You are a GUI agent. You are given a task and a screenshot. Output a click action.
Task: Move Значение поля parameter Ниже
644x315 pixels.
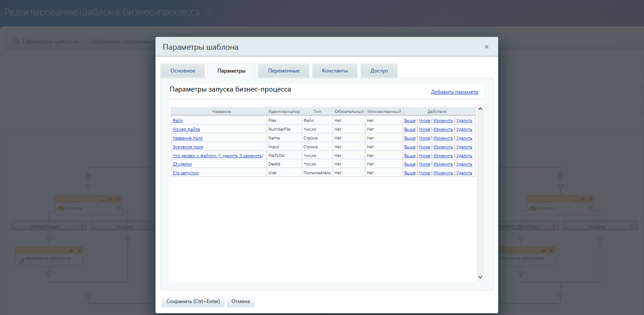tap(424, 147)
